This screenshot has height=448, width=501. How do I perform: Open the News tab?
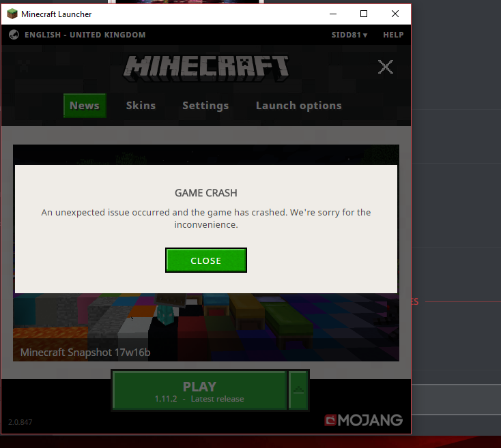tap(85, 106)
